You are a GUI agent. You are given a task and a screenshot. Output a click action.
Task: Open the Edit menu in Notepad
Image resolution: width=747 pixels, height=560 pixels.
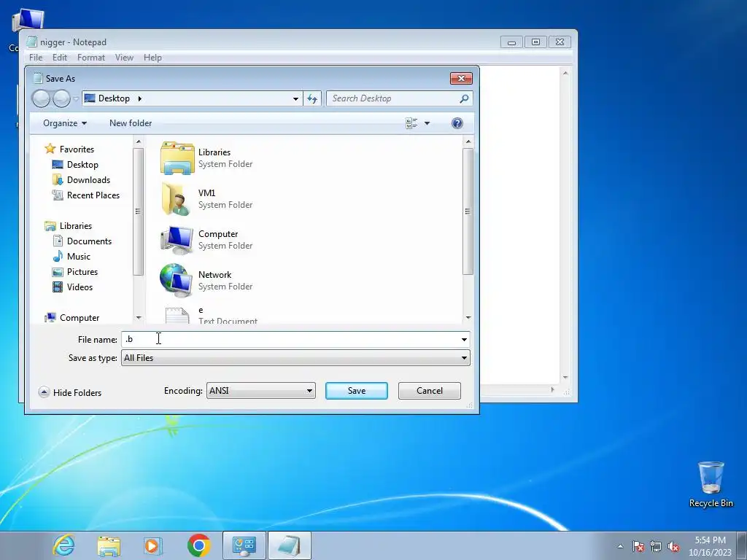60,57
